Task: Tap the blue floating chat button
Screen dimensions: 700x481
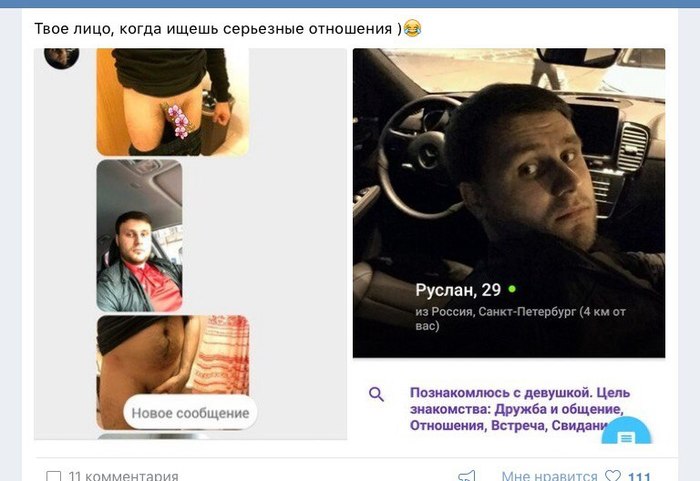Action: [626, 431]
